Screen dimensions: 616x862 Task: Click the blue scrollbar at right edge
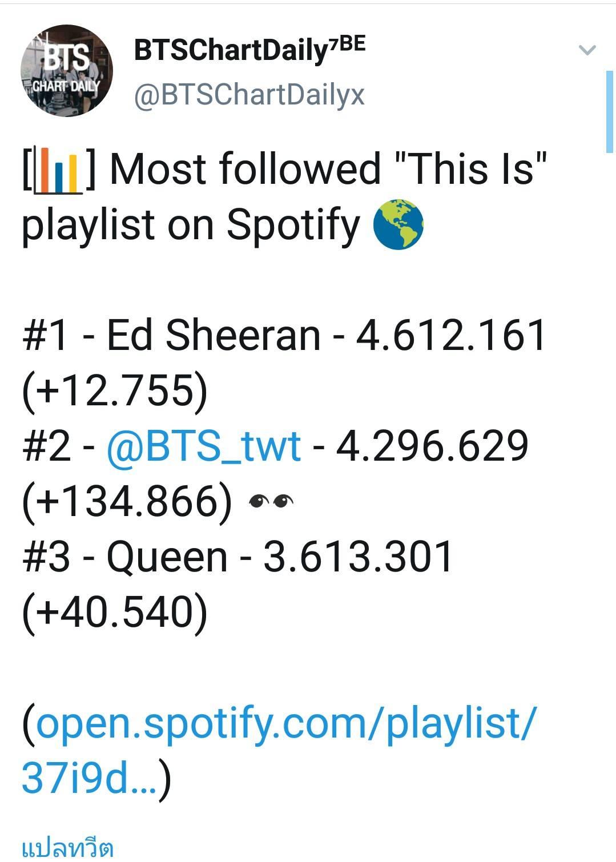click(x=610, y=111)
